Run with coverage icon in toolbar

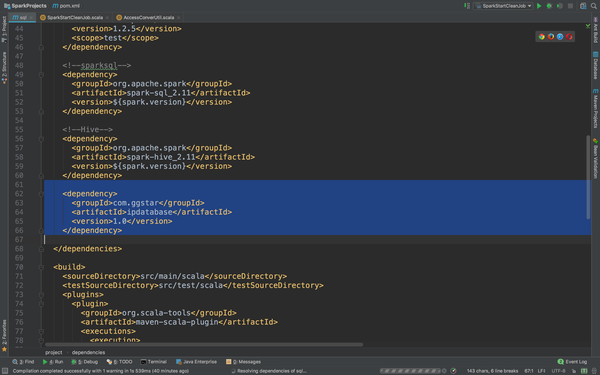click(x=559, y=6)
